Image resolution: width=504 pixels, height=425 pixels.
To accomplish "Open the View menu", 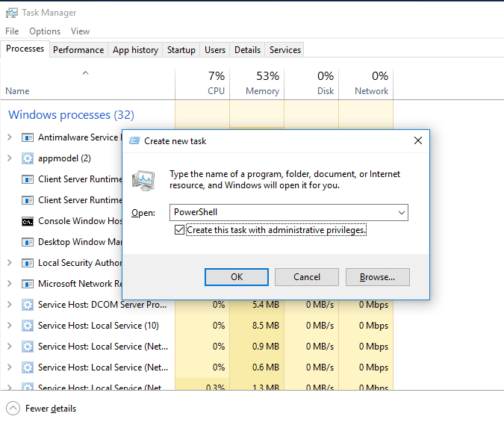I will [x=80, y=31].
